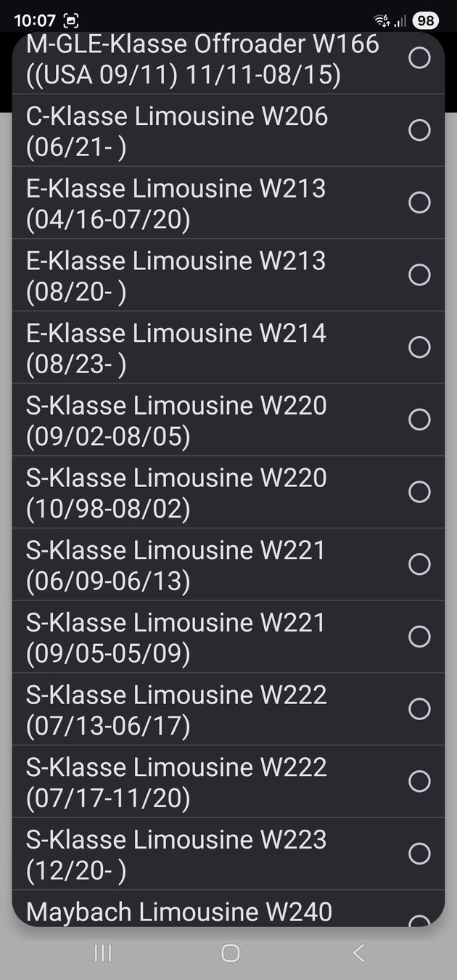
Task: Tap the Android back navigation icon
Action: pyautogui.click(x=358, y=953)
